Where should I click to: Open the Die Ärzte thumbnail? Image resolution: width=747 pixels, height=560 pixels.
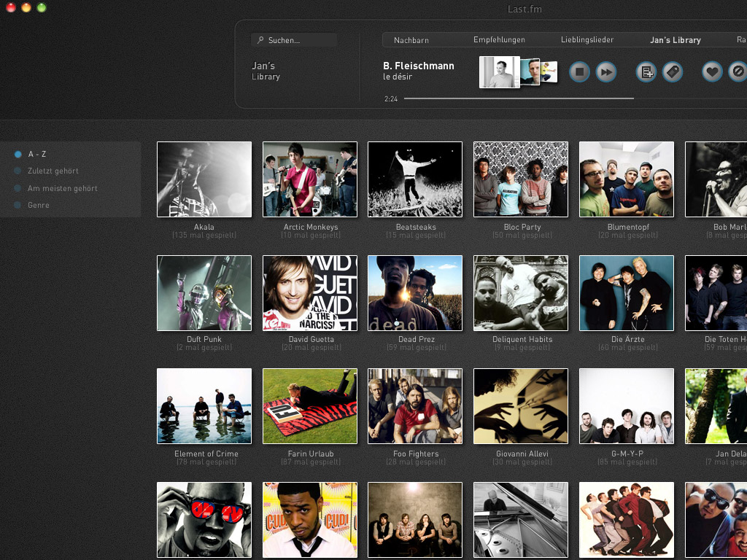[627, 293]
